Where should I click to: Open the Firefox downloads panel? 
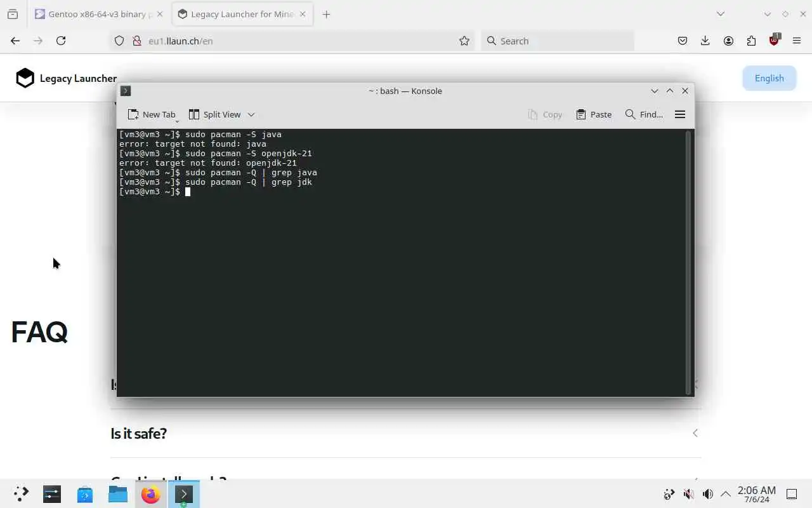(x=705, y=41)
